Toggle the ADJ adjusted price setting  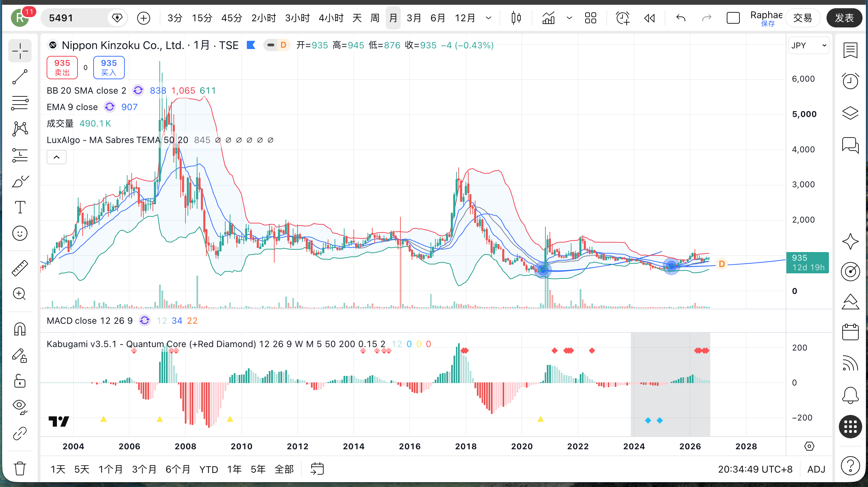816,469
